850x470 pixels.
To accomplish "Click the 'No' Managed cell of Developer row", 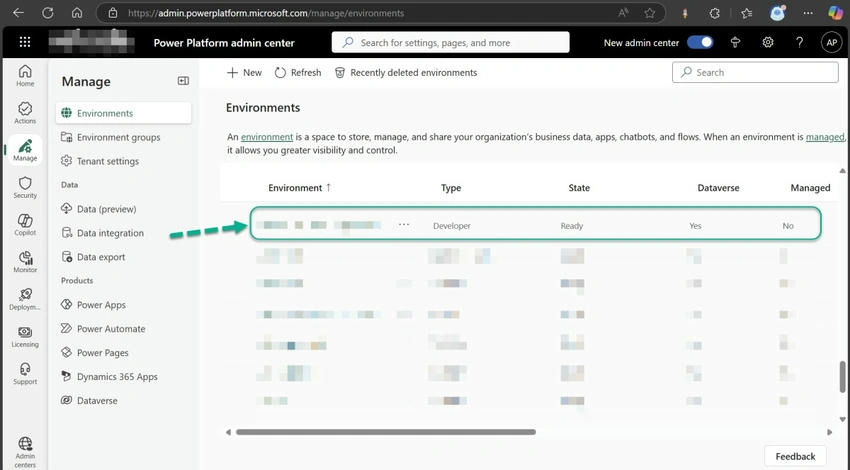I will [x=788, y=226].
